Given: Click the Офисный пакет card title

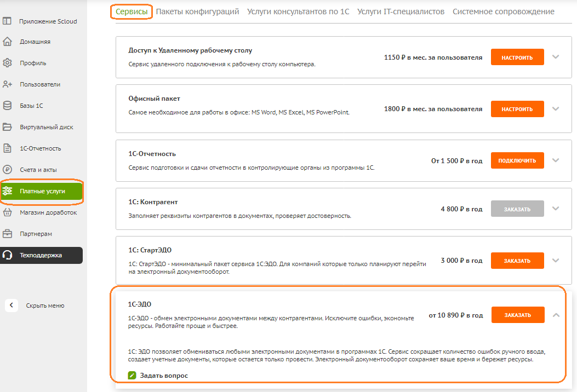Looking at the screenshot, I should (x=154, y=99).
